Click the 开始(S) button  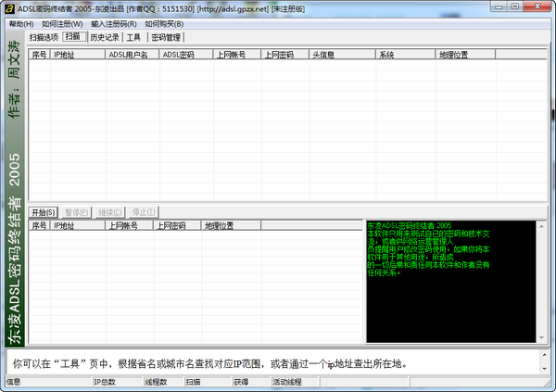click(44, 212)
